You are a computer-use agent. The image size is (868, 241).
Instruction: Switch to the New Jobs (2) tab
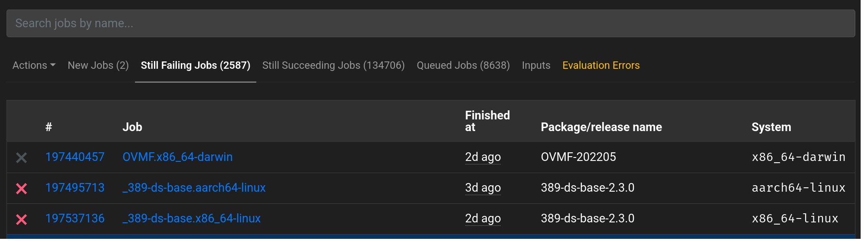(x=98, y=65)
